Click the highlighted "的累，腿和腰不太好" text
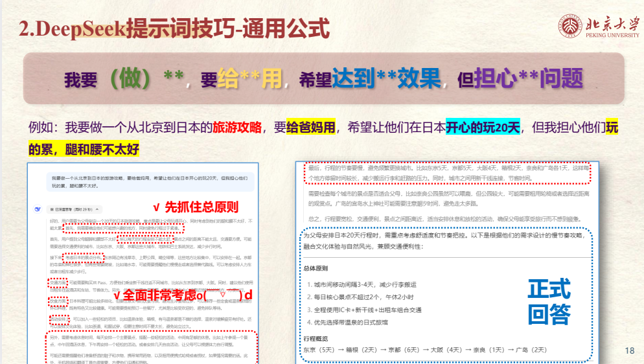 84,149
